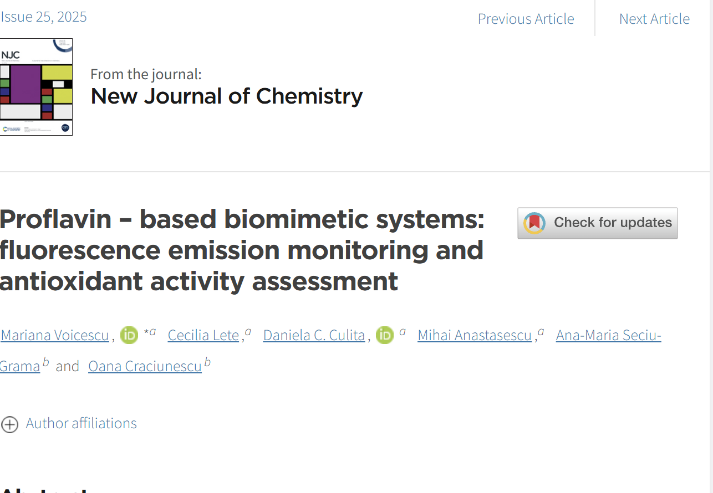This screenshot has height=493, width=713.
Task: Open the New Journal of Chemistry page
Action: 226,96
